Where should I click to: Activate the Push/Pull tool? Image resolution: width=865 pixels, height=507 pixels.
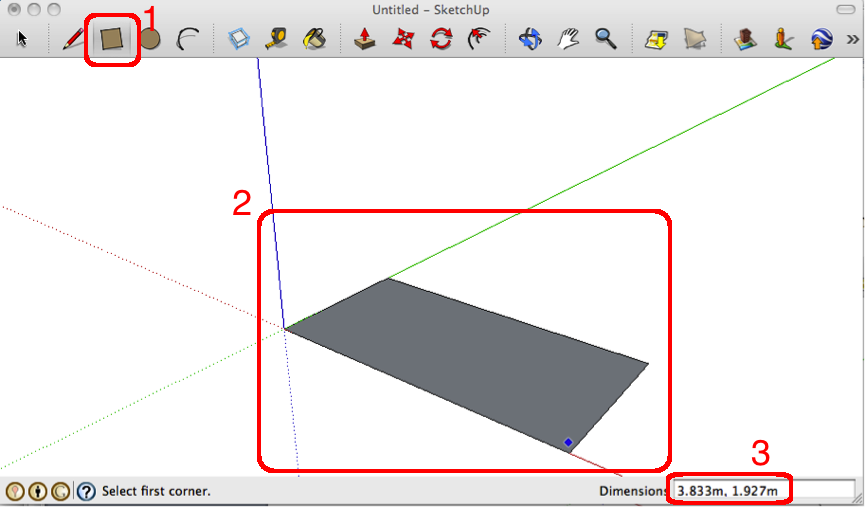[366, 39]
